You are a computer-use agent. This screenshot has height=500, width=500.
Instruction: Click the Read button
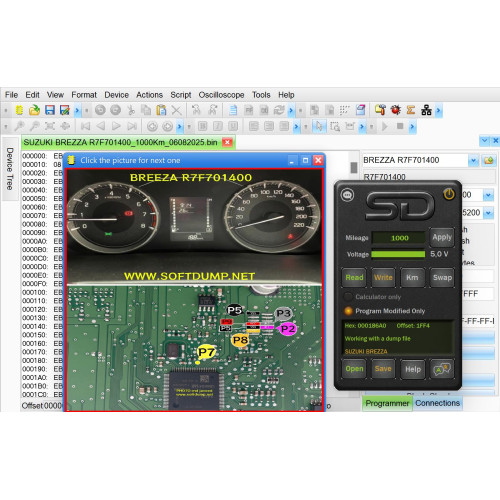354,277
